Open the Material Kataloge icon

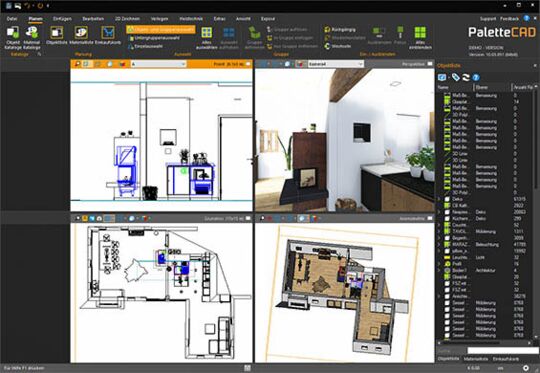click(32, 37)
